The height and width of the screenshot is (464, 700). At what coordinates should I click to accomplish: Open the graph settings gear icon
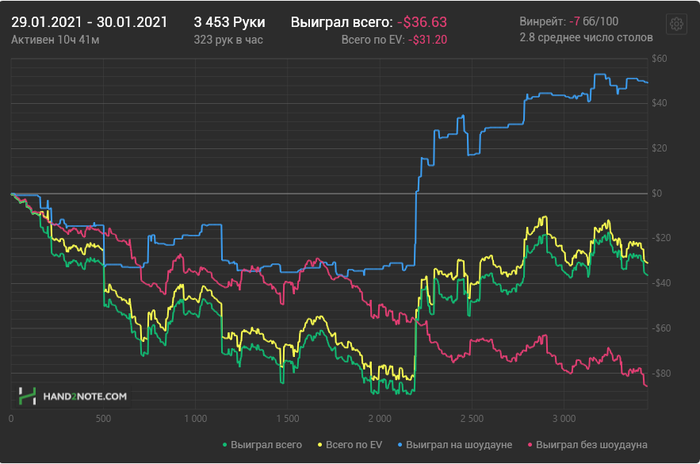[x=676, y=24]
